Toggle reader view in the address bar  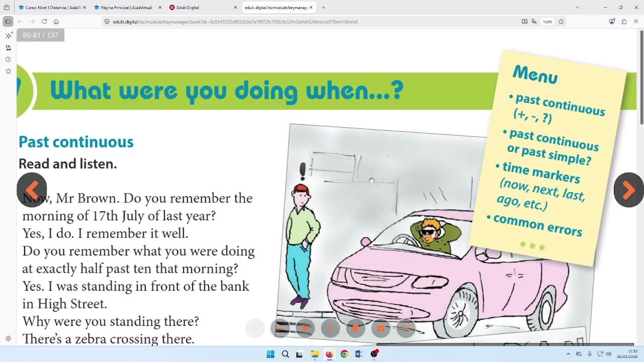524,22
